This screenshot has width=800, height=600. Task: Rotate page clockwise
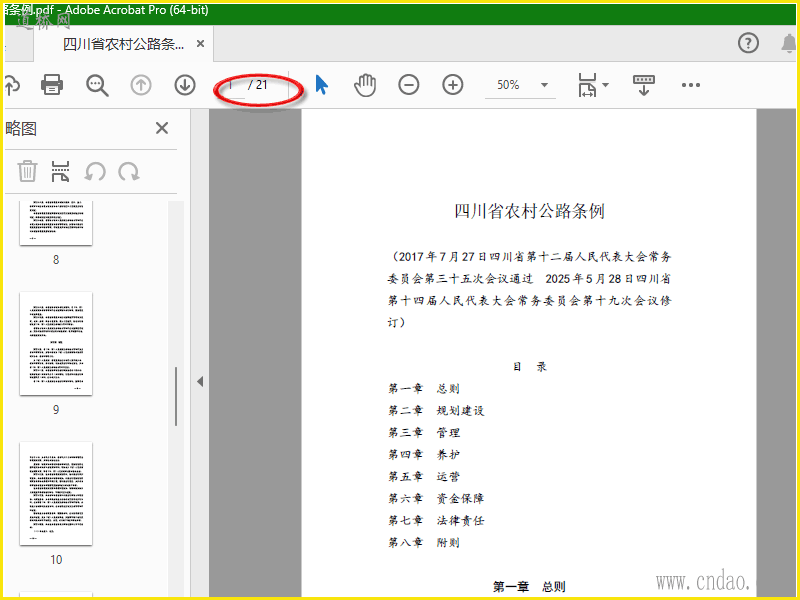coord(129,171)
